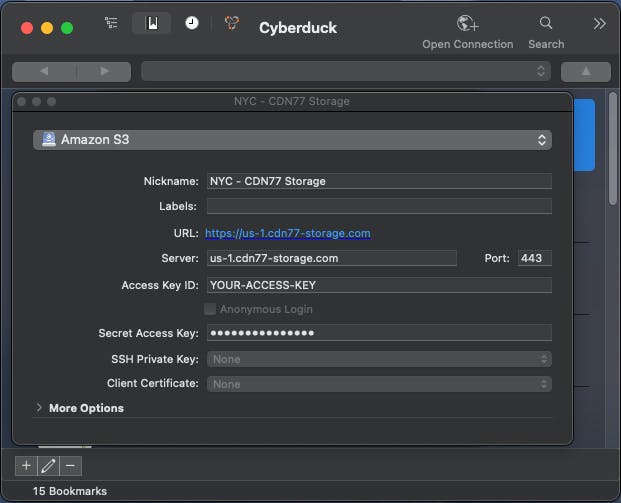Click the Access Key ID field
The image size is (621, 503).
click(379, 285)
